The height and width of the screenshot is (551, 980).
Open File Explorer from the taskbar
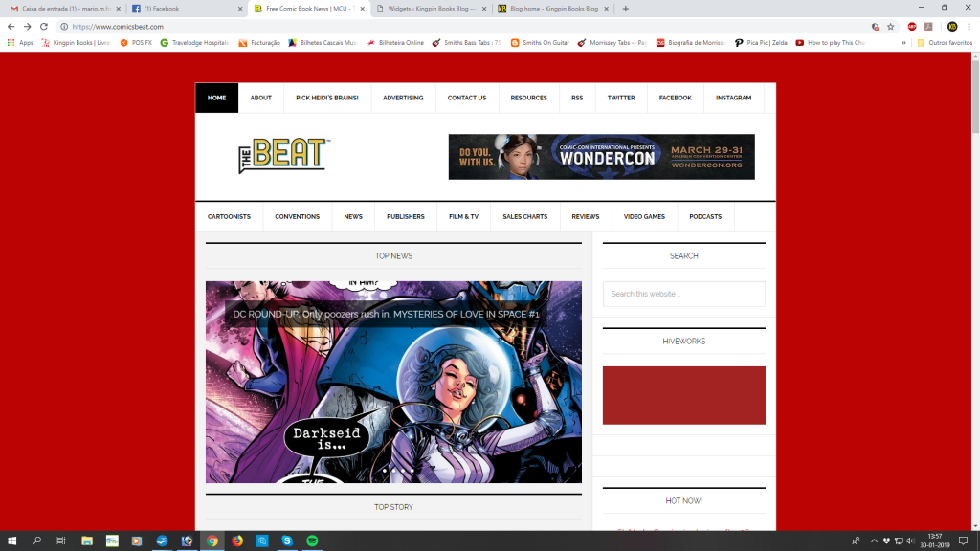click(x=87, y=540)
